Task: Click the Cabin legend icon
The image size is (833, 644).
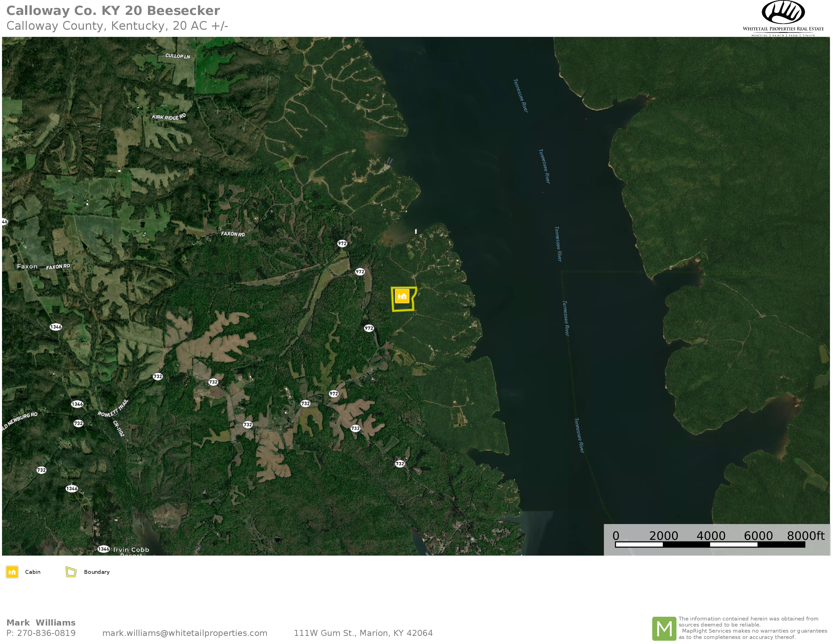Action: click(12, 572)
